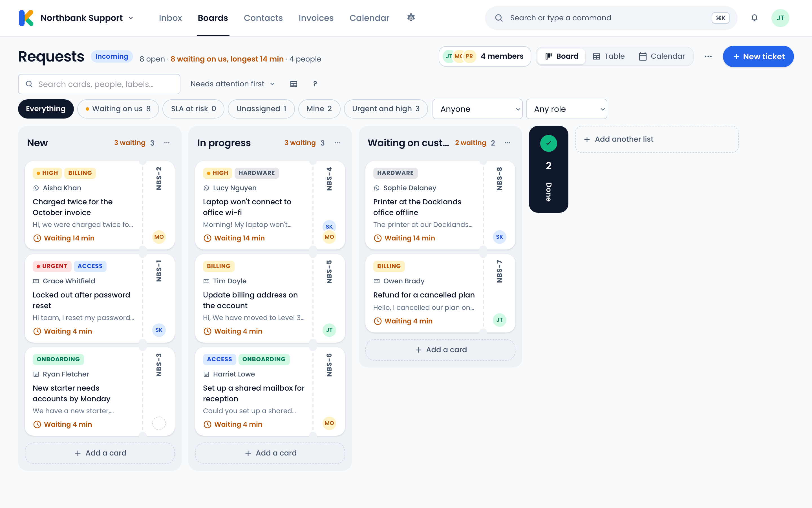Viewport: 812px width, 508px height.
Task: Open the Any role dropdown
Action: point(566,109)
